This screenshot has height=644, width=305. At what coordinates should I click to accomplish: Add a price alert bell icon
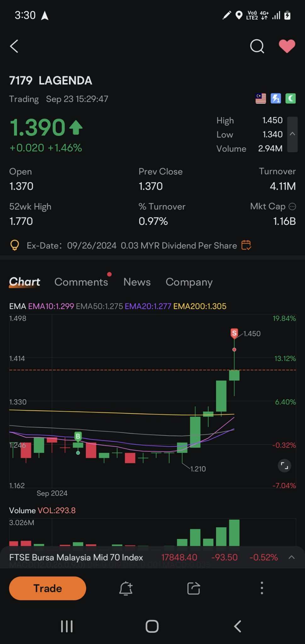[x=126, y=588]
